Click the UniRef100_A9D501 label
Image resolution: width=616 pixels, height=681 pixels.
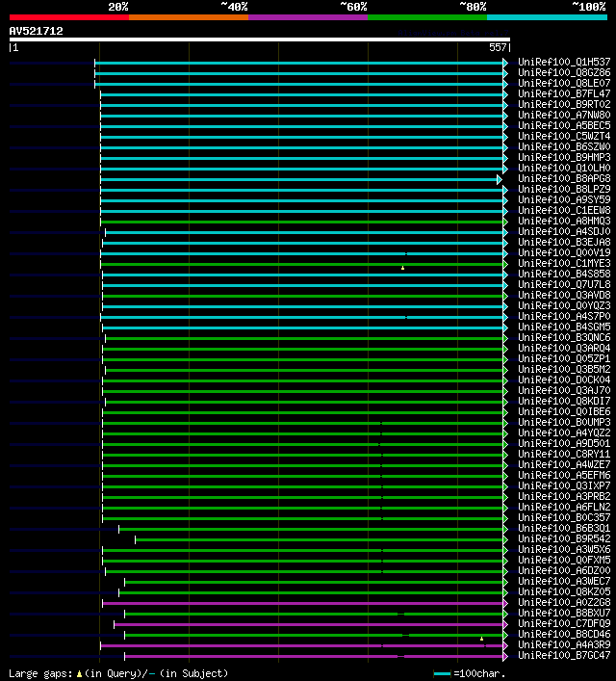[564, 443]
